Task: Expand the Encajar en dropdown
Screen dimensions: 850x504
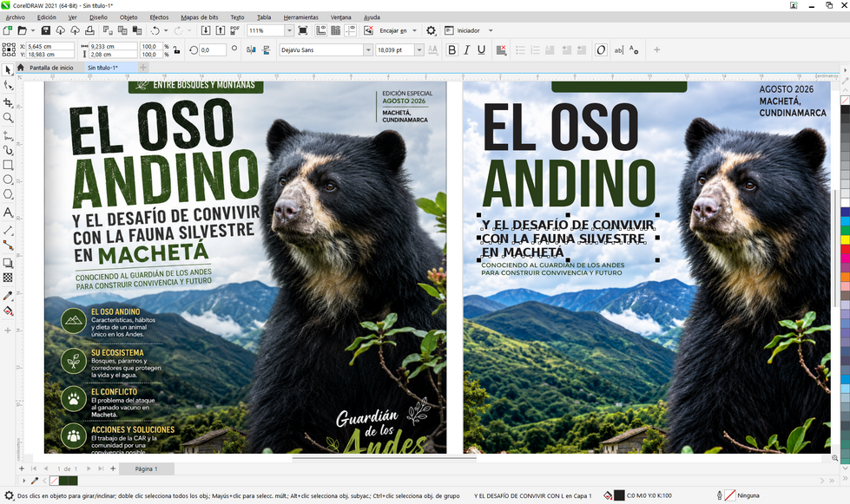Action: (x=415, y=31)
